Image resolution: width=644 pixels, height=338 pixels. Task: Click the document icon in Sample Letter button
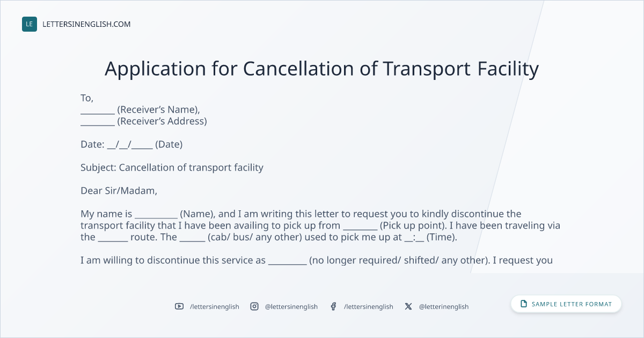524,304
